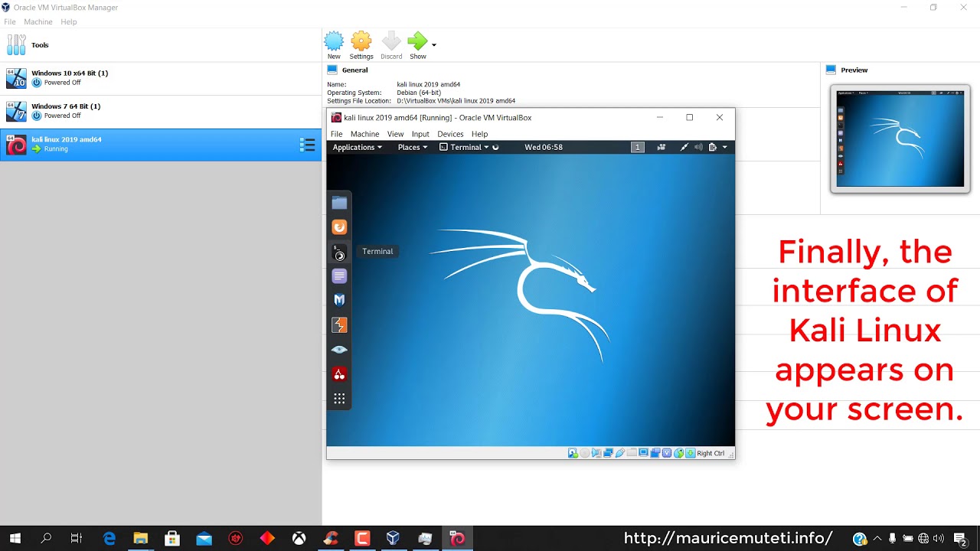Open Task View on the taskbar
The height and width of the screenshot is (551, 980).
click(x=76, y=539)
